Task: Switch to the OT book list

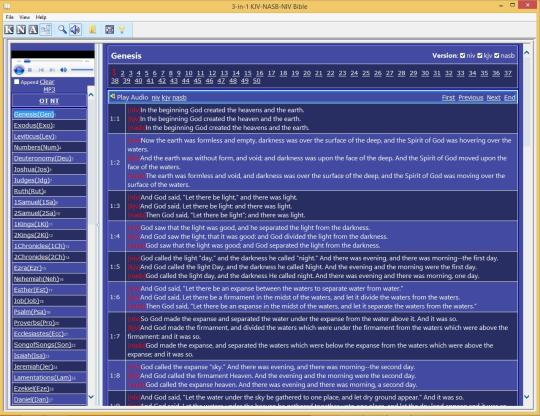Action: pyautogui.click(x=43, y=101)
